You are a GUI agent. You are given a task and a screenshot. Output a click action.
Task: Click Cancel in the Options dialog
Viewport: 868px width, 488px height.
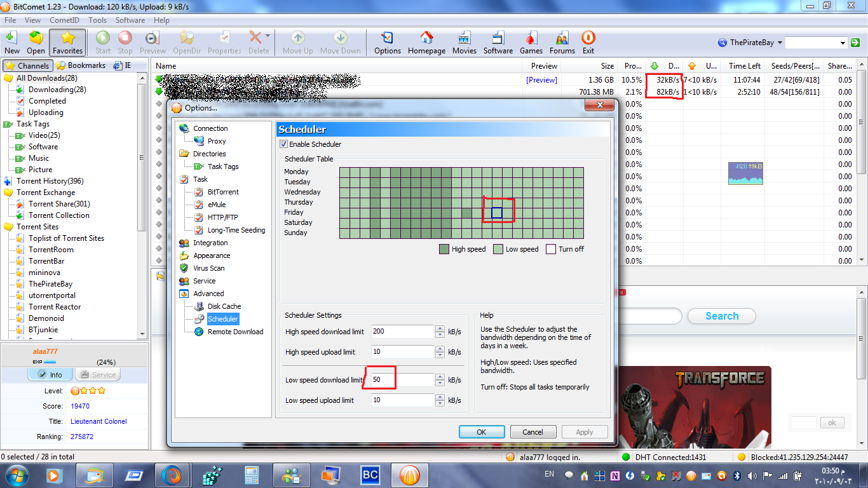pyautogui.click(x=532, y=432)
